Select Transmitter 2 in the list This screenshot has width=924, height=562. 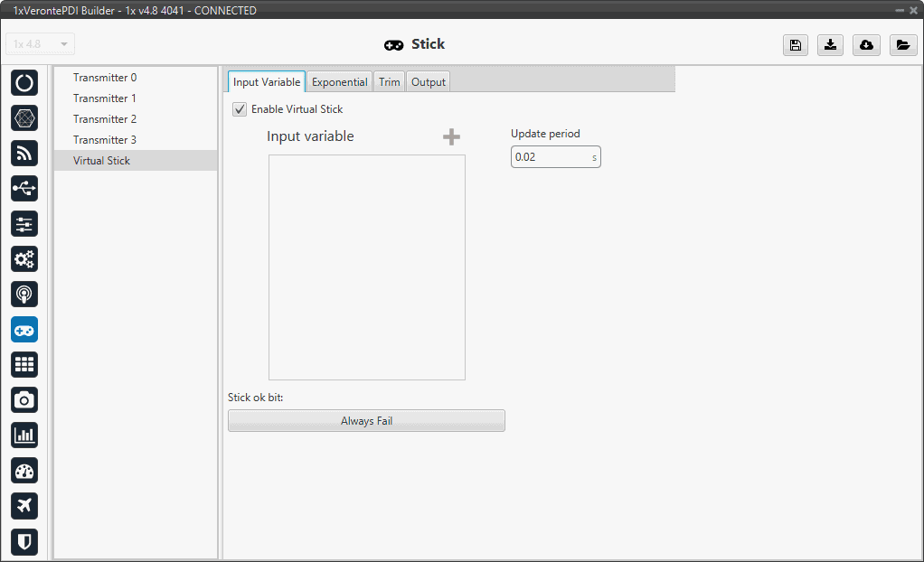coord(105,119)
